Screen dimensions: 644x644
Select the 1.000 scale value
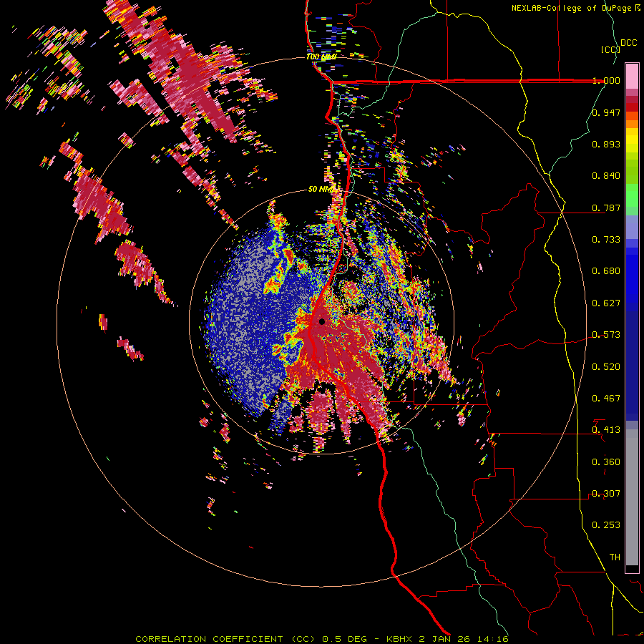click(606, 80)
